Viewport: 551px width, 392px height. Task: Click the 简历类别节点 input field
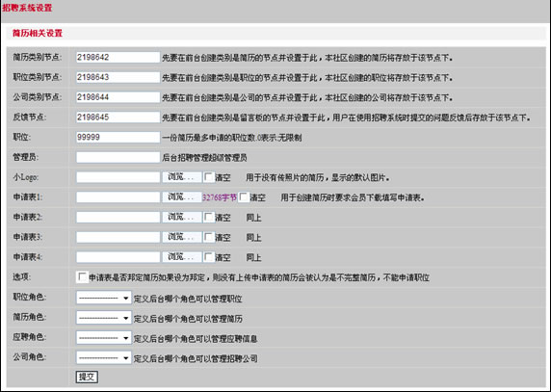pos(118,57)
